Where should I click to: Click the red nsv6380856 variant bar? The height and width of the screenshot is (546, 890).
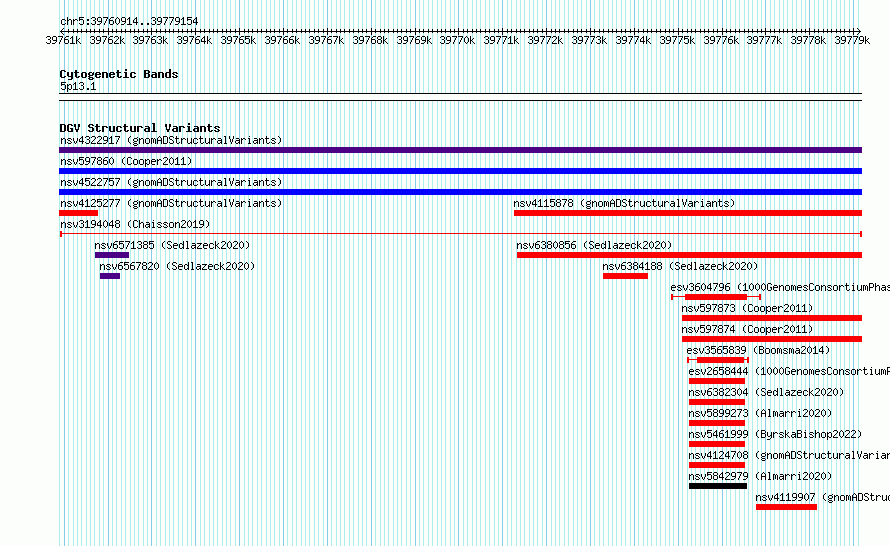pyautogui.click(x=689, y=255)
